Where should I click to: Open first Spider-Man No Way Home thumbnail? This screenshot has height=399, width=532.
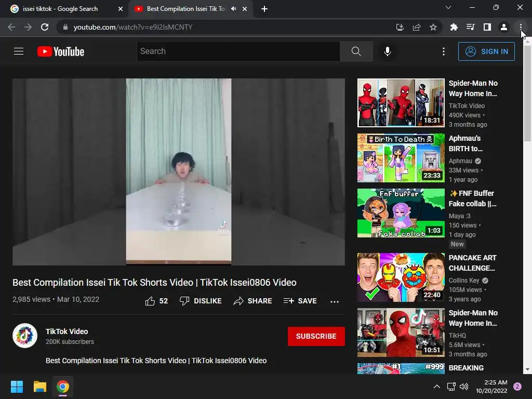coord(401,103)
